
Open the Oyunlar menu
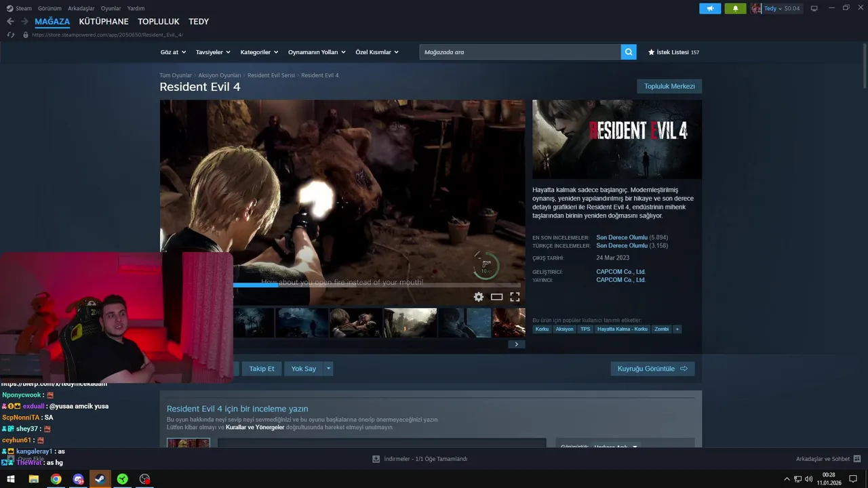(x=111, y=9)
